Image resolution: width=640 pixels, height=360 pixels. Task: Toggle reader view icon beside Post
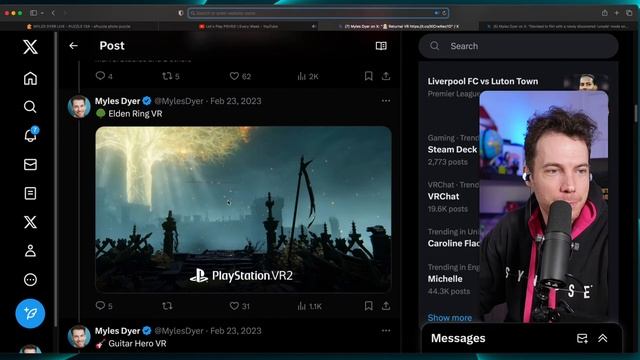click(381, 46)
